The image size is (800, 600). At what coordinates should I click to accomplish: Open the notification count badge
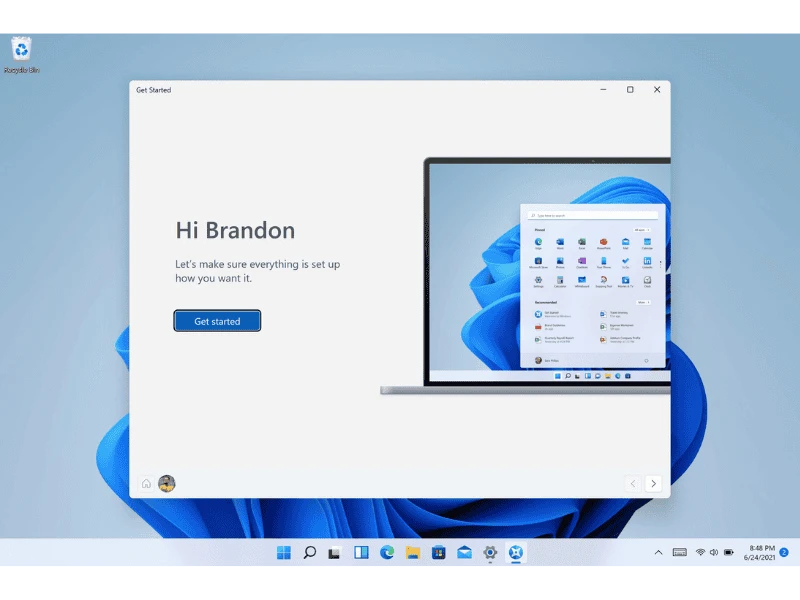784,553
